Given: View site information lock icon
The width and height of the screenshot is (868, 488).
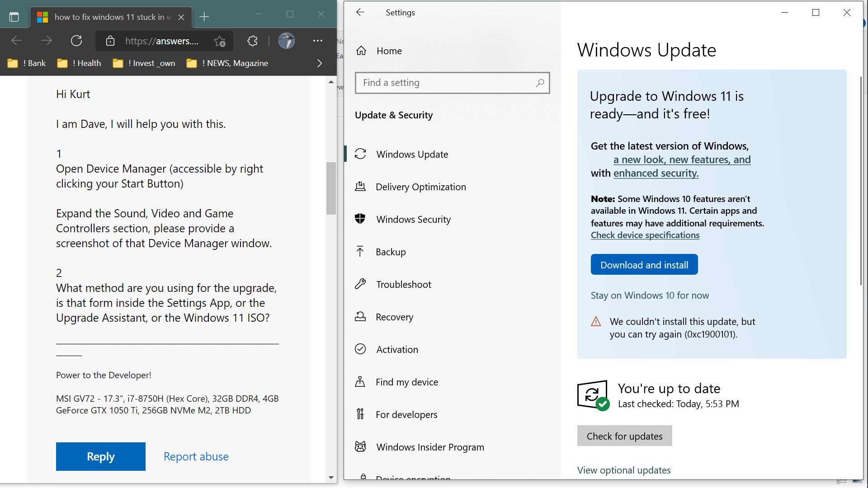Looking at the screenshot, I should tap(110, 41).
